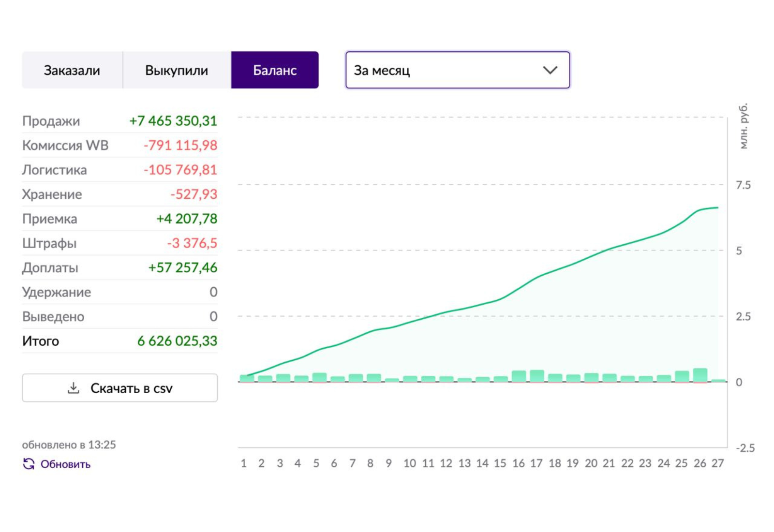The width and height of the screenshot is (774, 532).
Task: Click the Комиссия WB row
Action: click(x=120, y=145)
